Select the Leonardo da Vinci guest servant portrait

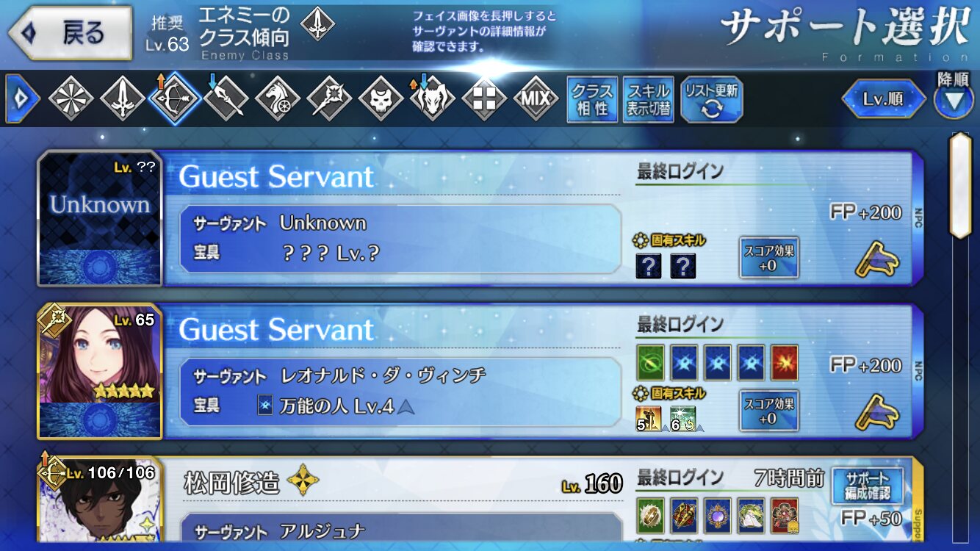[x=100, y=371]
